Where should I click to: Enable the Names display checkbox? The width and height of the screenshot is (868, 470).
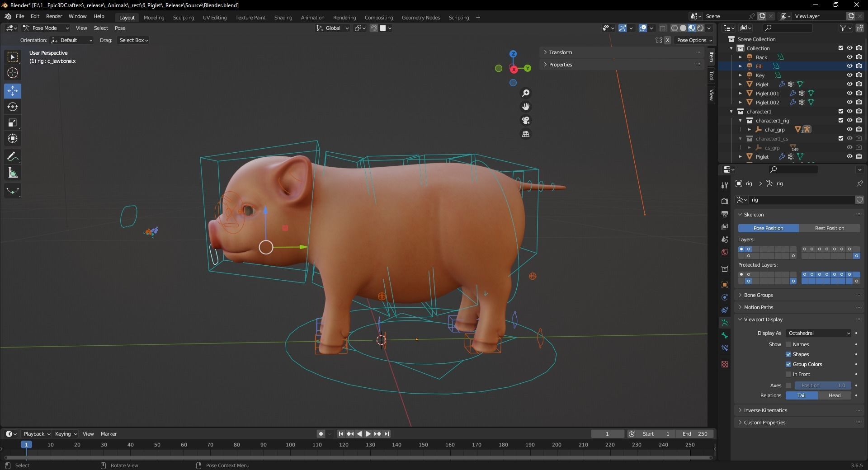pos(788,344)
